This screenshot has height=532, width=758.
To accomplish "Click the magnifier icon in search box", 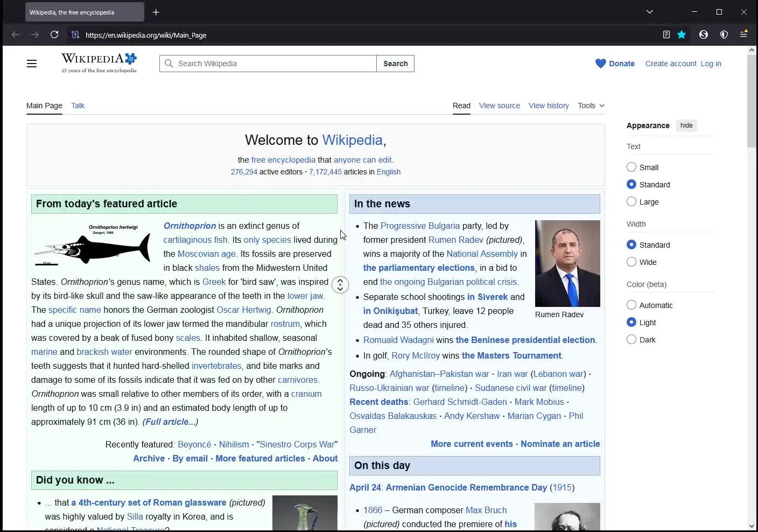I will click(x=169, y=64).
